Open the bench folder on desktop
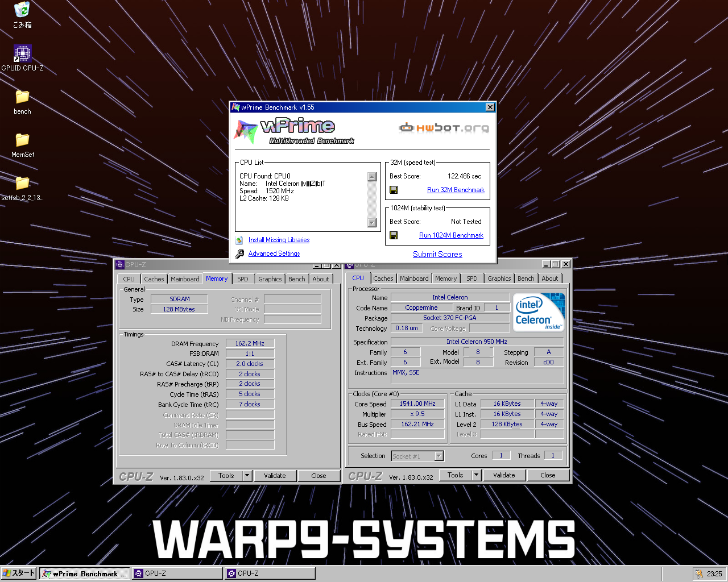Screen dimensions: 728x582 point(22,97)
